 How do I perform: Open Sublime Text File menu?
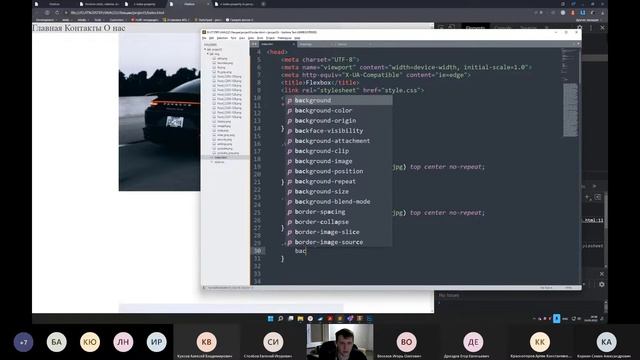click(204, 38)
